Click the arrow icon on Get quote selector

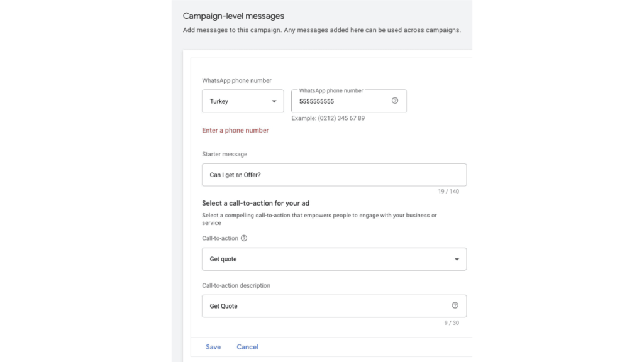tap(457, 258)
